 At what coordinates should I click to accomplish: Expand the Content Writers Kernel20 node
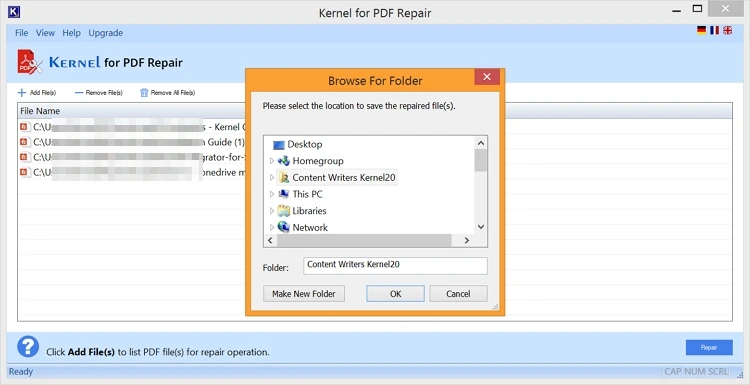coord(272,177)
